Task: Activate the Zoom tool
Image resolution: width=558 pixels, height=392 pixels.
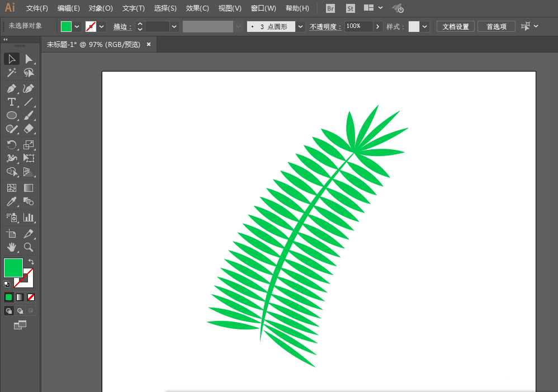Action: [29, 247]
